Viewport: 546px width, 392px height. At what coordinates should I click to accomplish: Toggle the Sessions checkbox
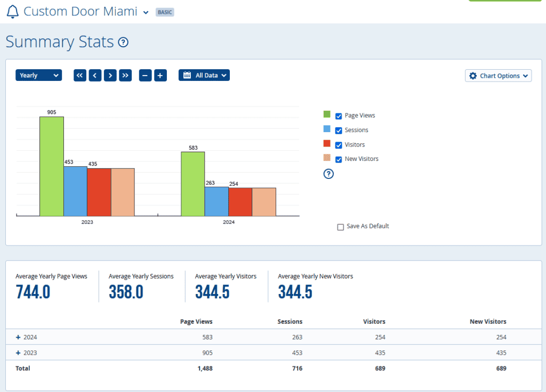339,130
